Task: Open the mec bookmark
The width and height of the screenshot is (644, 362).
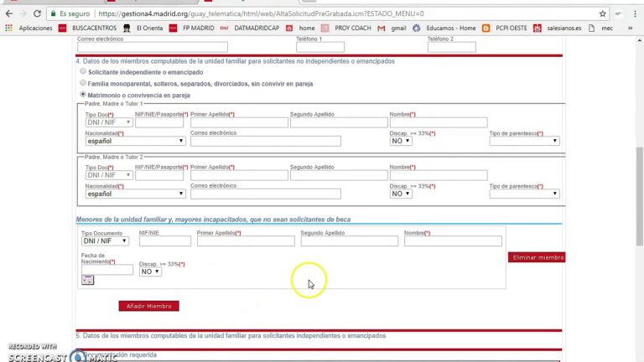Action: (600, 28)
